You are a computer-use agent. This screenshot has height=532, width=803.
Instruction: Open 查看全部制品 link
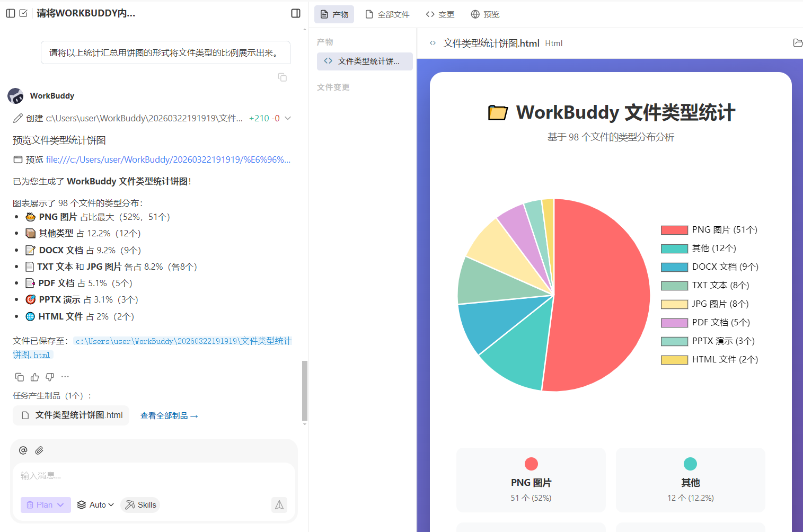point(169,415)
